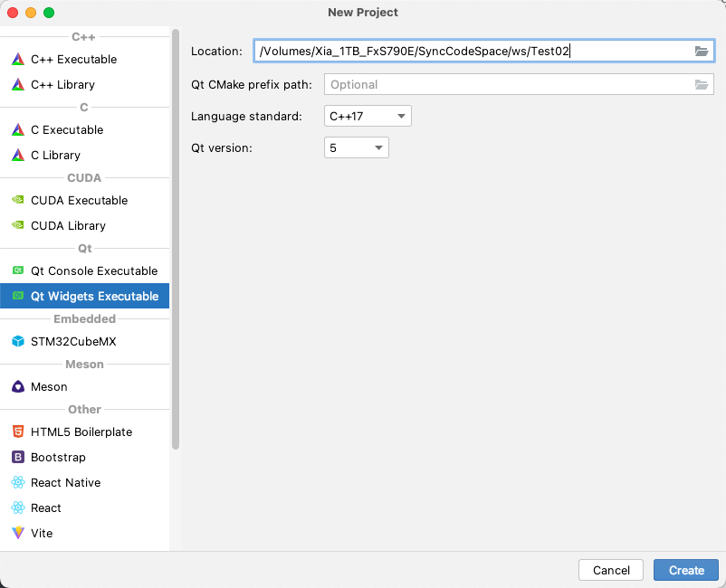Minimize the New Project window
Screen dimensions: 726x588
[x=31, y=13]
